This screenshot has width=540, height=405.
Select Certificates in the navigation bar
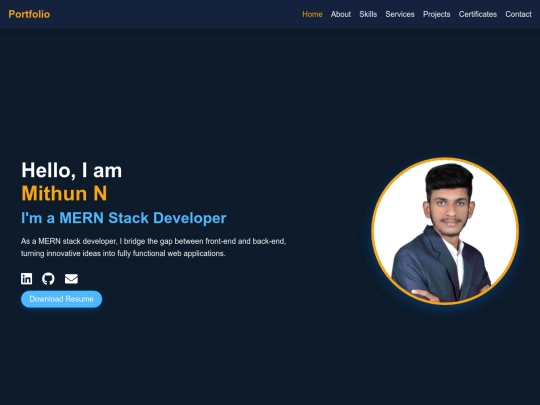pos(478,14)
